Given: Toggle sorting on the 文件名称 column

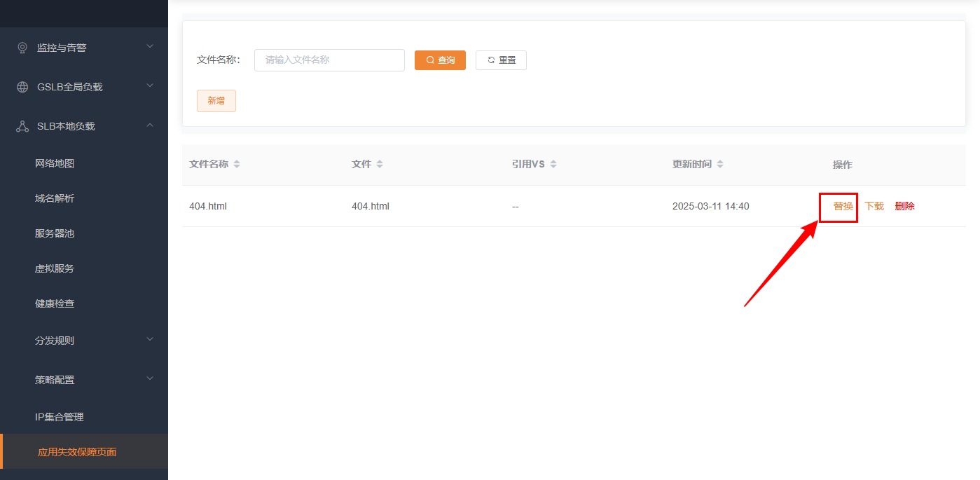Looking at the screenshot, I should (236, 163).
